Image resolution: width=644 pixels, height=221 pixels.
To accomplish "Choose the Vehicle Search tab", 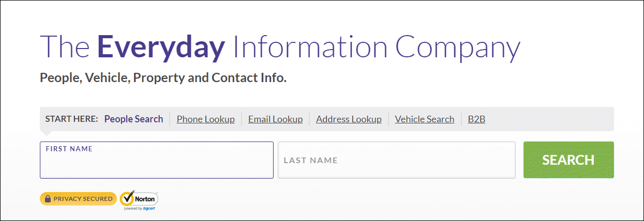I will coord(425,119).
